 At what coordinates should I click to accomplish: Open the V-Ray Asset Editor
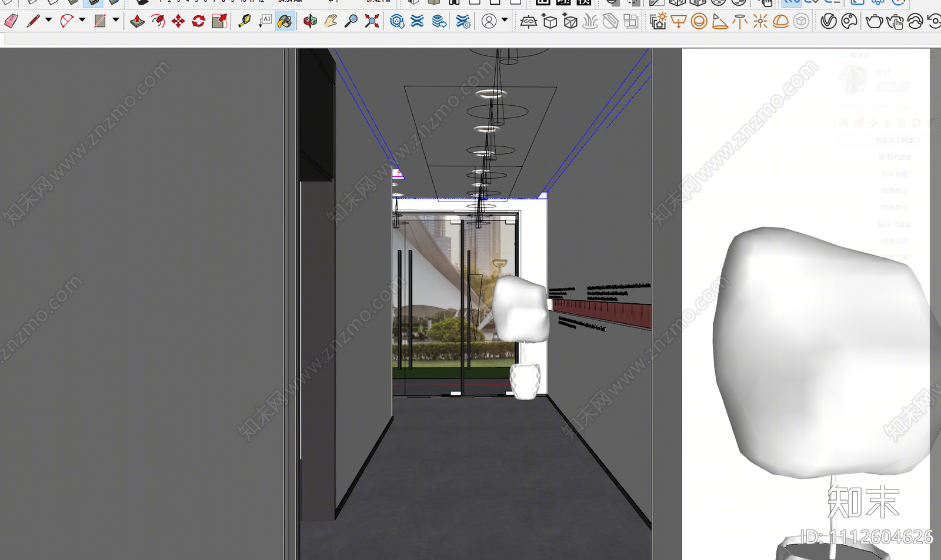point(829,22)
